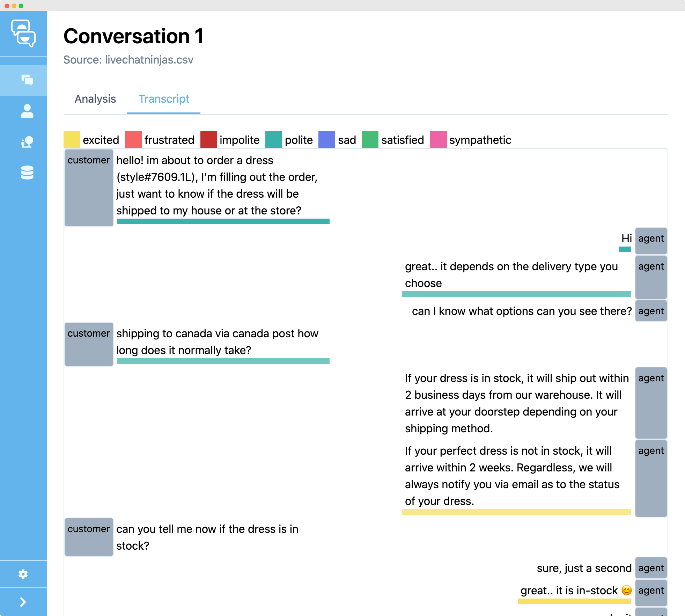
Task: Click the pink sympathetic legend swatch
Action: (x=438, y=140)
